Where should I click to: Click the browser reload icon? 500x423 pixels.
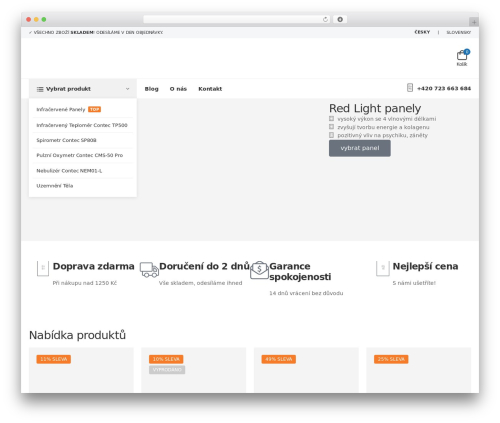coord(325,19)
